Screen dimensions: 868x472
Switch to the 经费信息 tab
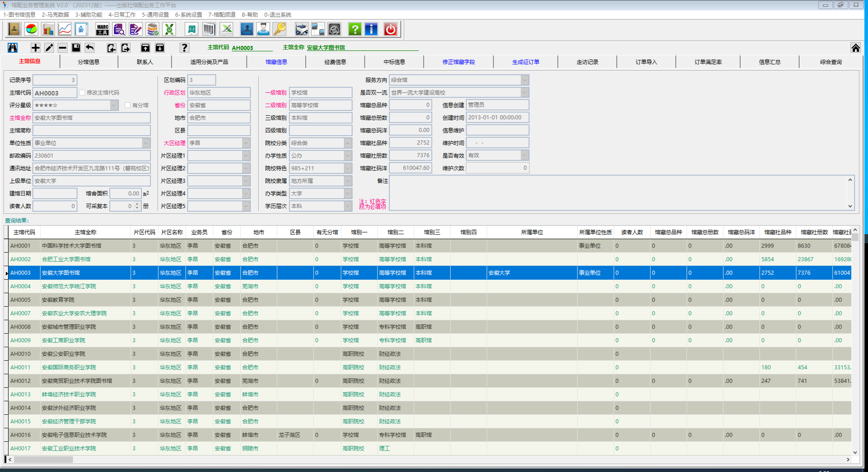pos(335,62)
